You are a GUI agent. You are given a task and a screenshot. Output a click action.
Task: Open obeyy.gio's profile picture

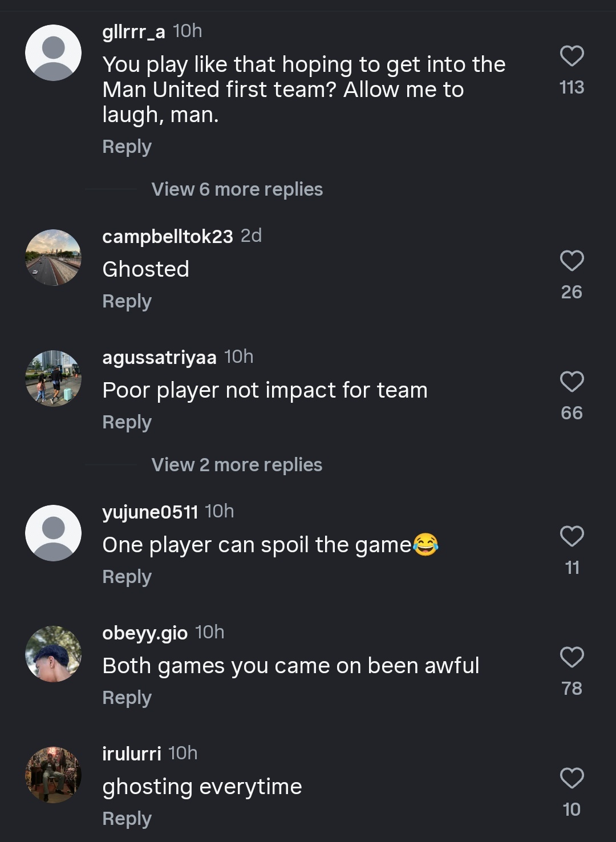[54, 654]
